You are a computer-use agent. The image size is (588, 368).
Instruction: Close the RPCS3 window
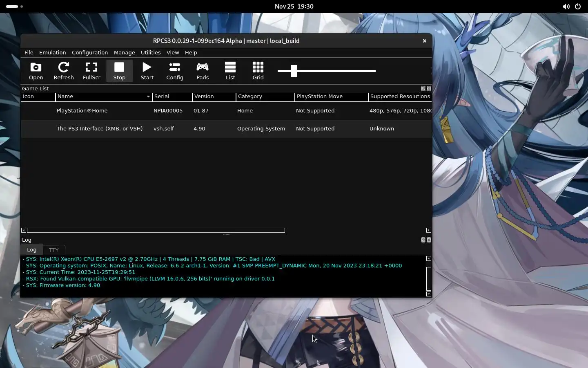(425, 41)
